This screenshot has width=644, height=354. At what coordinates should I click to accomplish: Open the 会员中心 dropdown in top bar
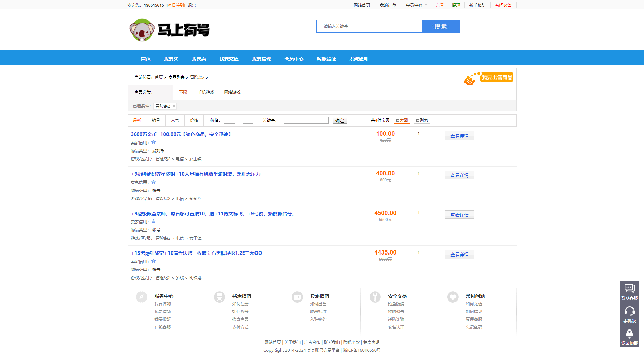coord(416,5)
